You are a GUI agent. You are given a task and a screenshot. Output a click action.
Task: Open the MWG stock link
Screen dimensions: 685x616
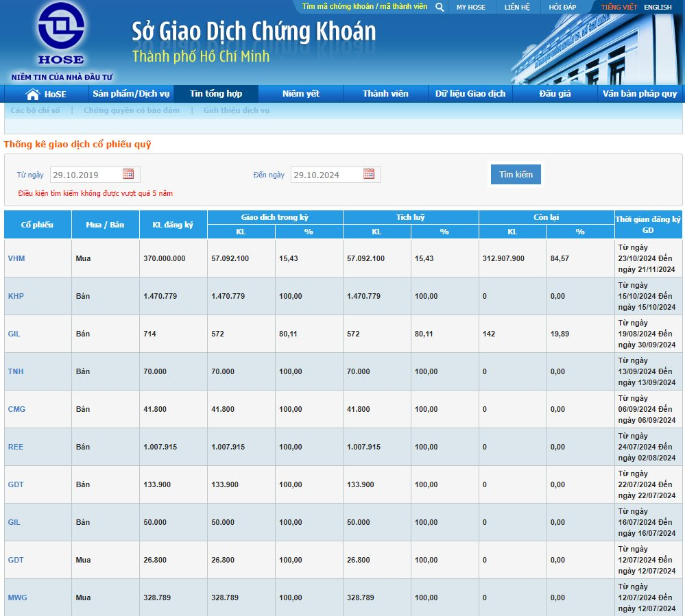pyautogui.click(x=17, y=597)
